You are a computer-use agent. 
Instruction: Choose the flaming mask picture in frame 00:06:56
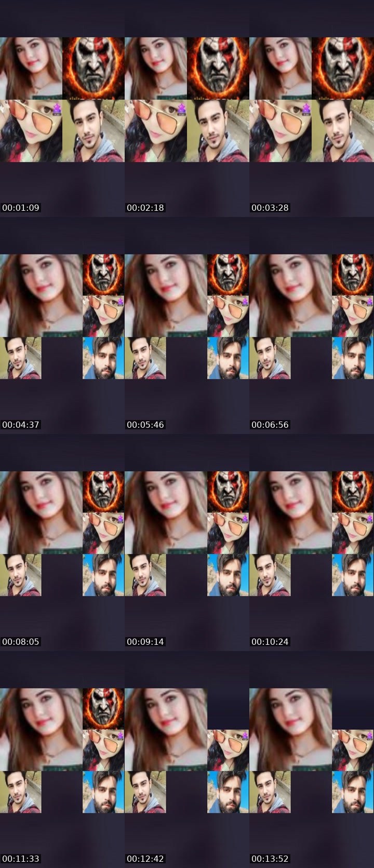point(353,275)
